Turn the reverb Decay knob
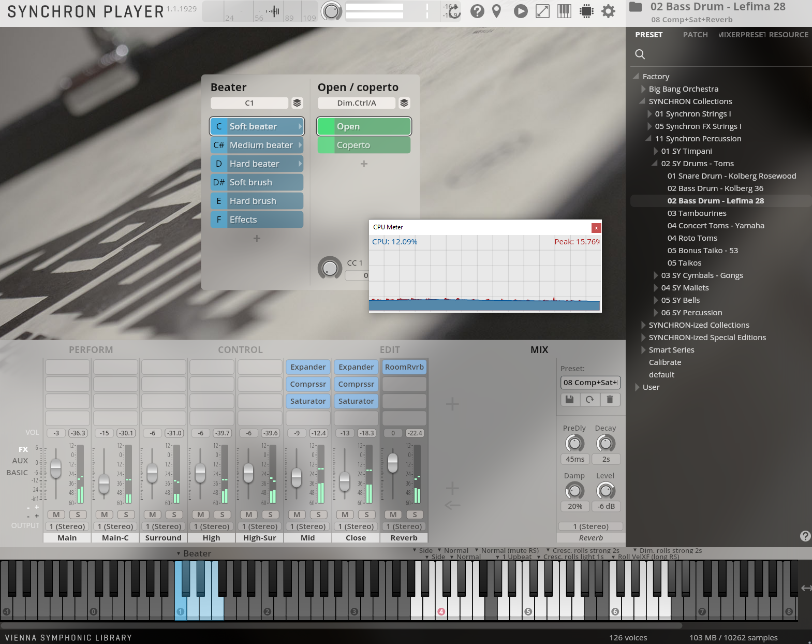 606,443
